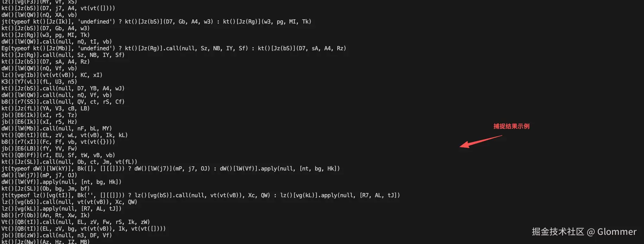The width and height of the screenshot is (644, 244).
Task: Click the jb()[E6(zW)].call line
Action: coord(57,235)
